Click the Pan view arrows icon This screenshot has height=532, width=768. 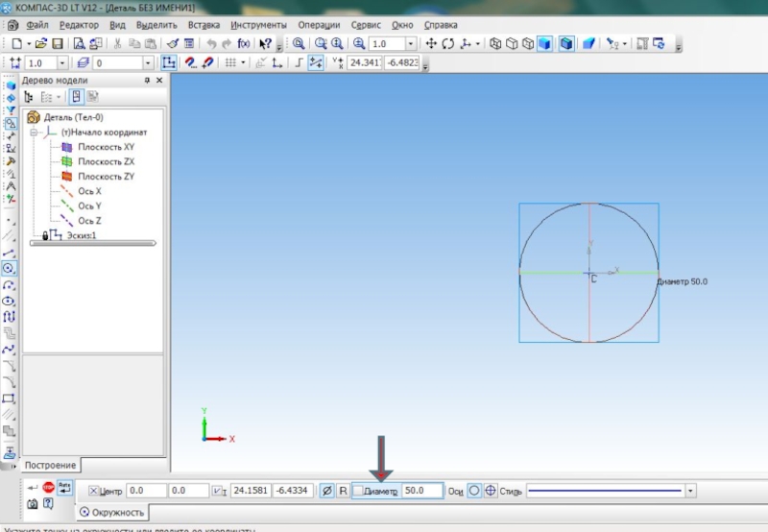[x=431, y=43]
